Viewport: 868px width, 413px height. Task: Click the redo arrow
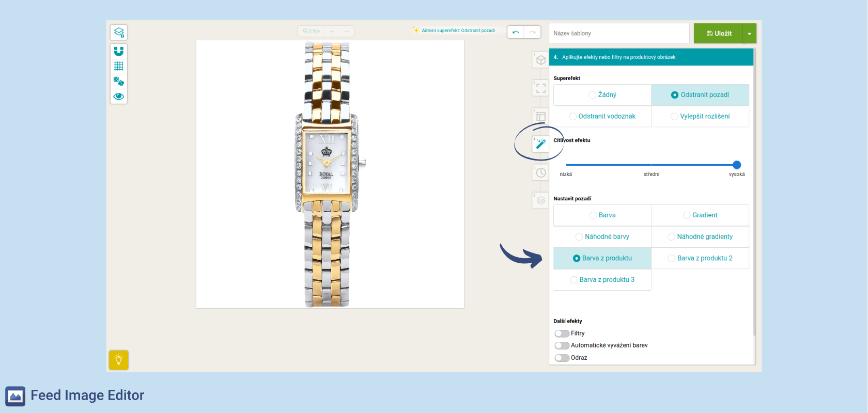[532, 33]
